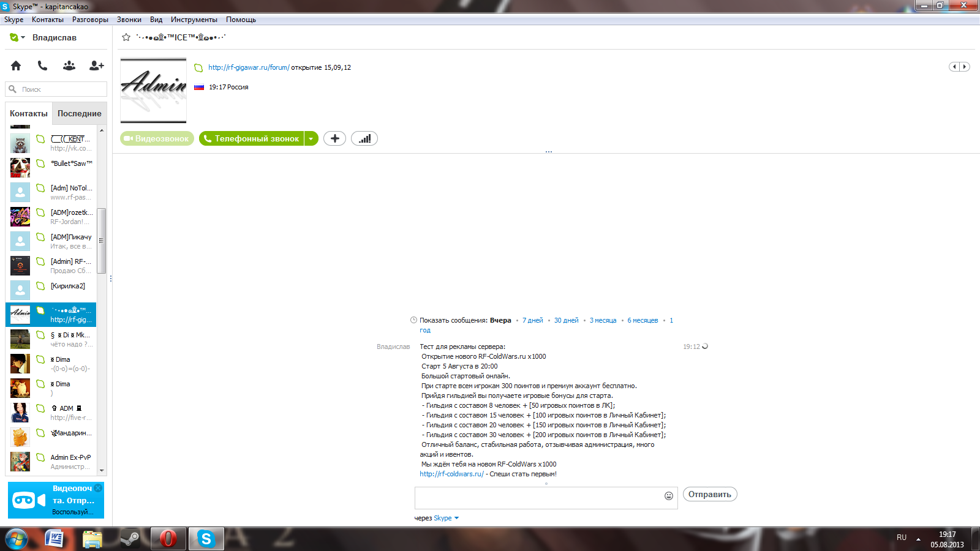Select the contact with five-r link
Screen dimensions: 980x551
tap(51, 413)
